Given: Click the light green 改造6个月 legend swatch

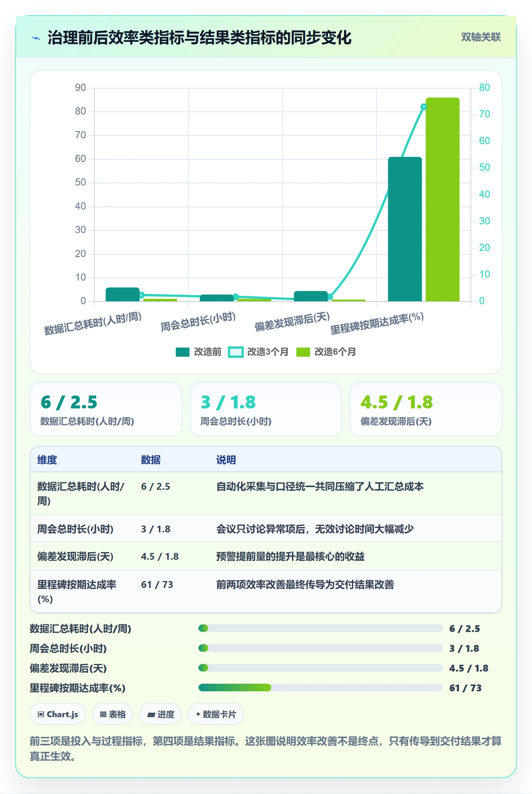Looking at the screenshot, I should pos(303,352).
